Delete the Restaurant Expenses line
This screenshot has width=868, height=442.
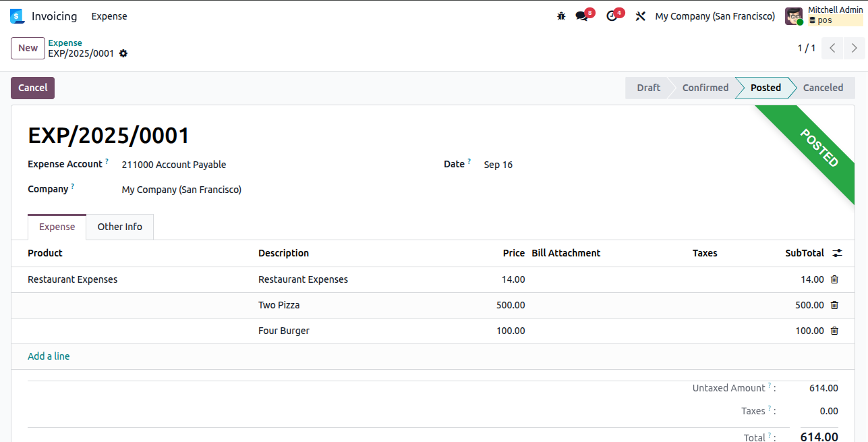(834, 279)
